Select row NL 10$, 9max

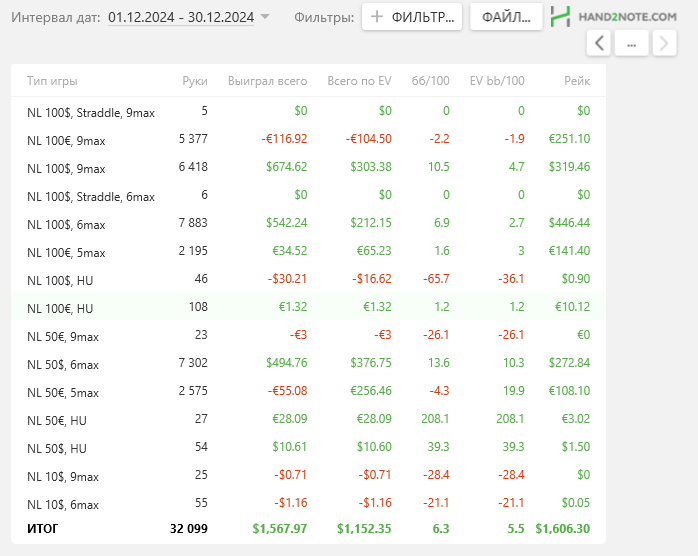[308, 475]
